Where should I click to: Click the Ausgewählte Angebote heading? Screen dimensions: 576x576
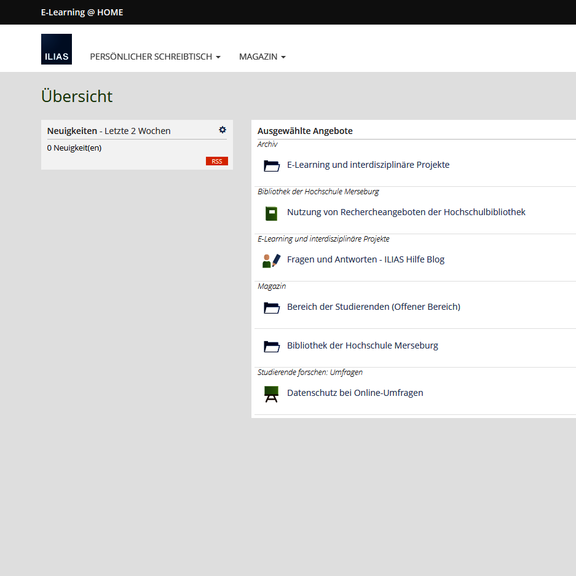click(x=305, y=131)
